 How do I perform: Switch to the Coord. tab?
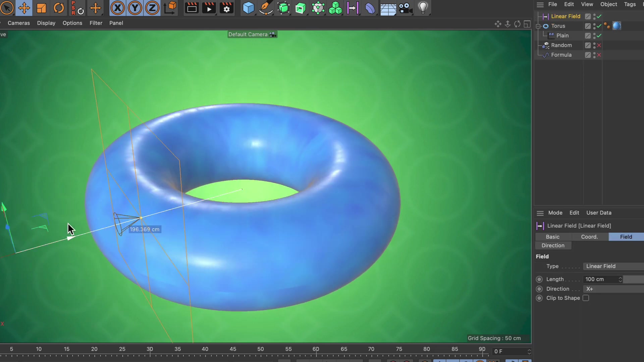coord(589,237)
